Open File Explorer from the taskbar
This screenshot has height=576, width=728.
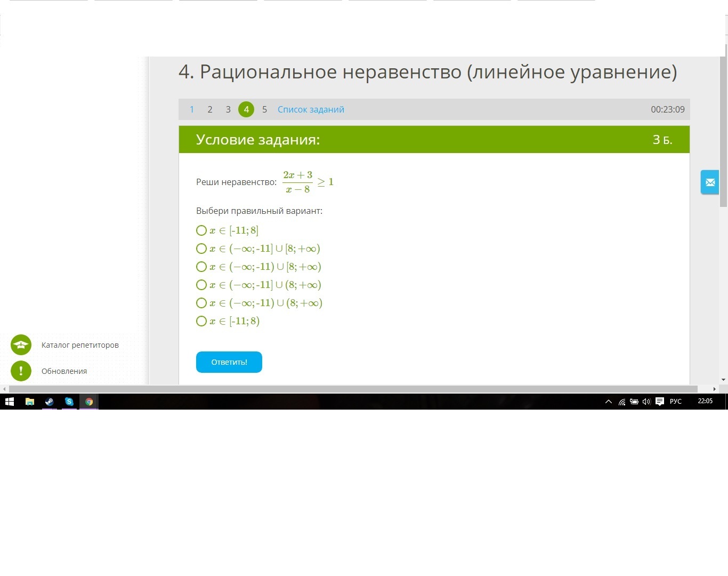30,402
